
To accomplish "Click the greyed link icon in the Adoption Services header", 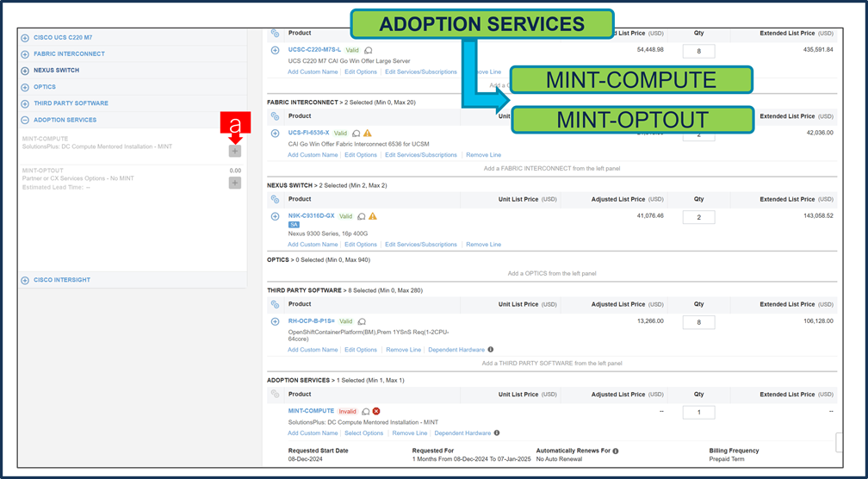I will [x=276, y=395].
